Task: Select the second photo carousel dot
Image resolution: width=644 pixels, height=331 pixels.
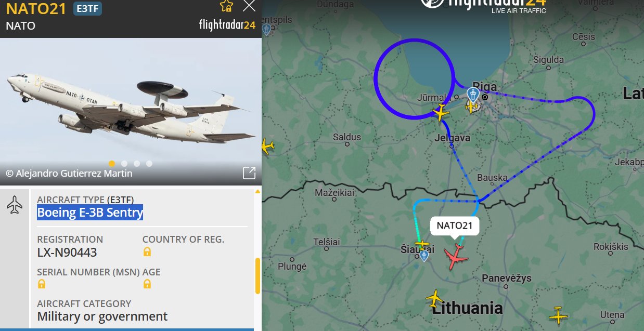Action: click(124, 164)
